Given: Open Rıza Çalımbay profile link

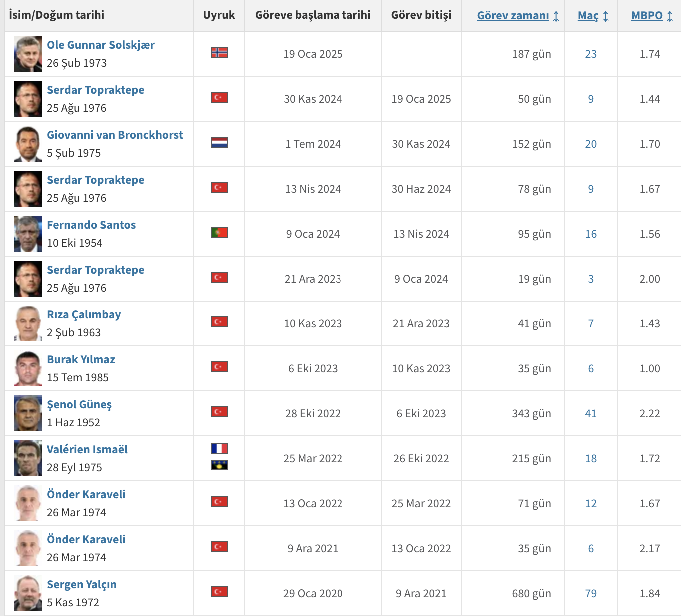Looking at the screenshot, I should coord(84,314).
